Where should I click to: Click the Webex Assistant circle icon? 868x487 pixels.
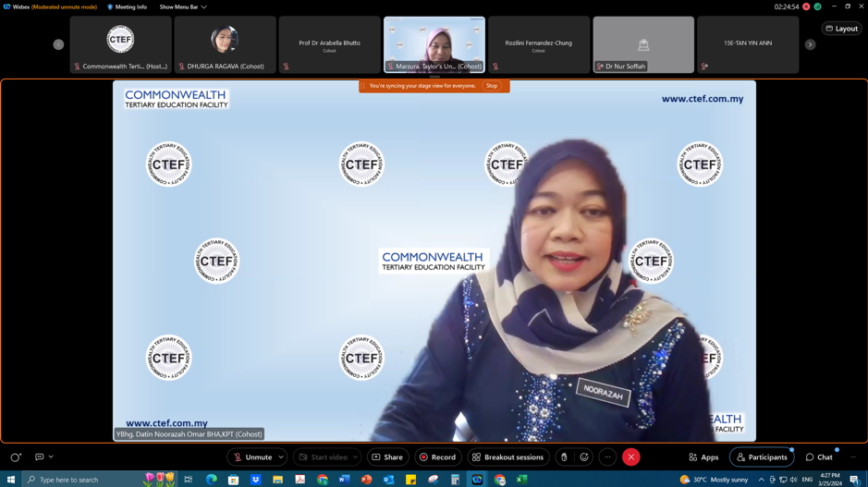(16, 457)
